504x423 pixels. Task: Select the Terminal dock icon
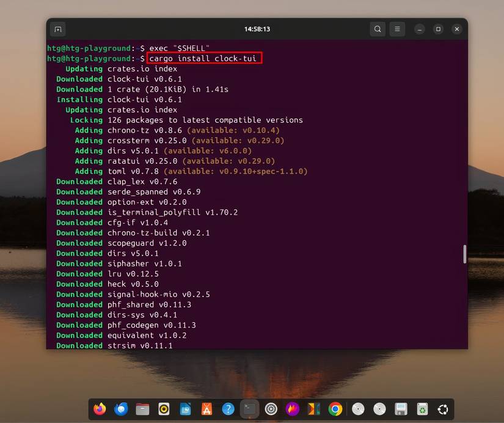250,409
